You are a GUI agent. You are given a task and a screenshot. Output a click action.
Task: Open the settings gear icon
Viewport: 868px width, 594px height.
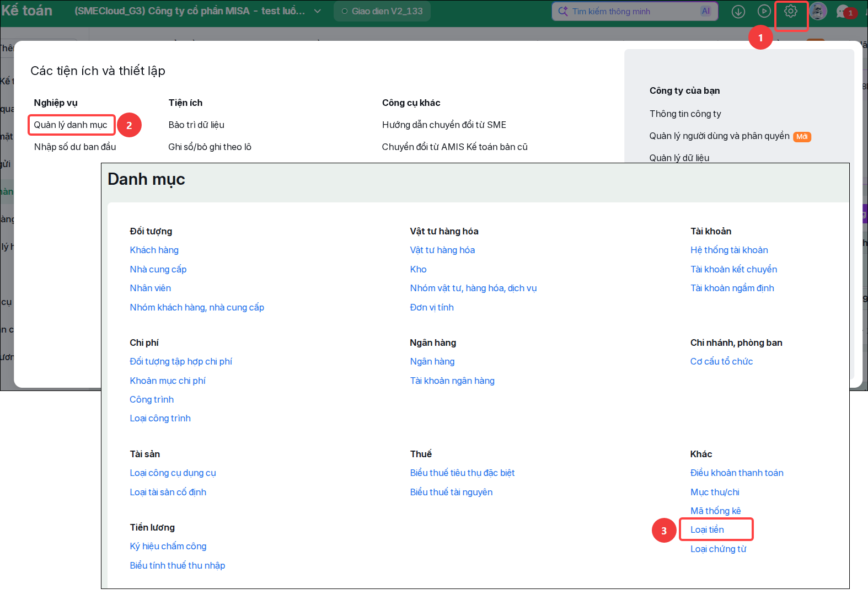(x=790, y=11)
